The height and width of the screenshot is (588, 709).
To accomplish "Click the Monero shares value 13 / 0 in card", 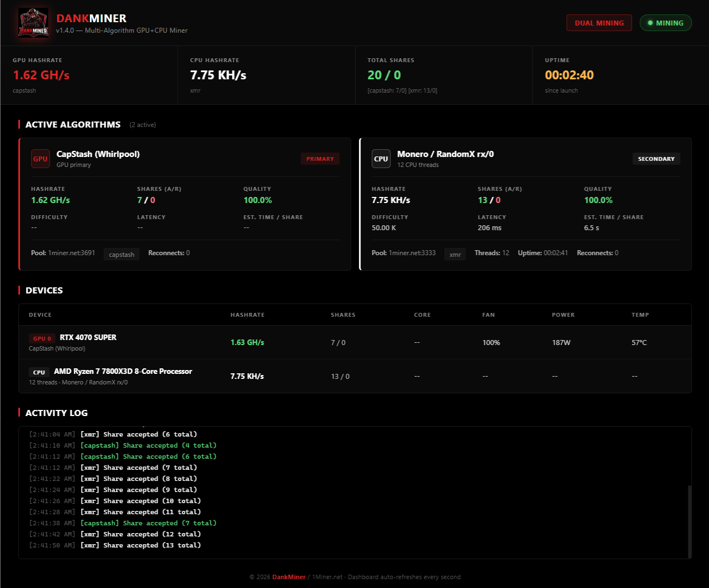I will [x=489, y=200].
